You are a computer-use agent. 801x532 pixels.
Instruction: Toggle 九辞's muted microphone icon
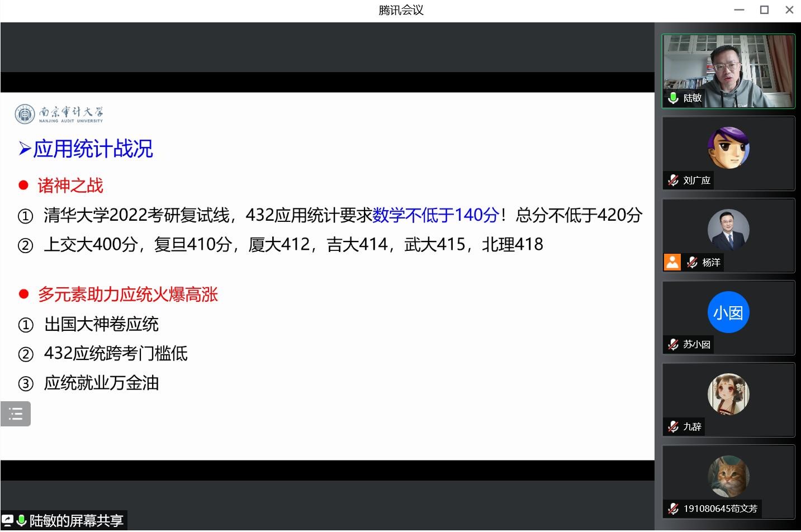pyautogui.click(x=674, y=427)
